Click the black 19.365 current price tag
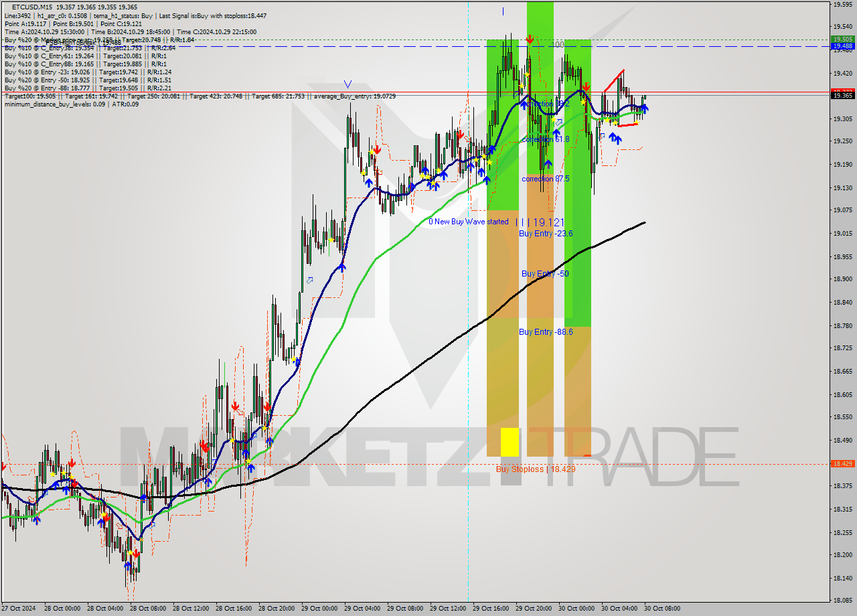 click(x=842, y=96)
